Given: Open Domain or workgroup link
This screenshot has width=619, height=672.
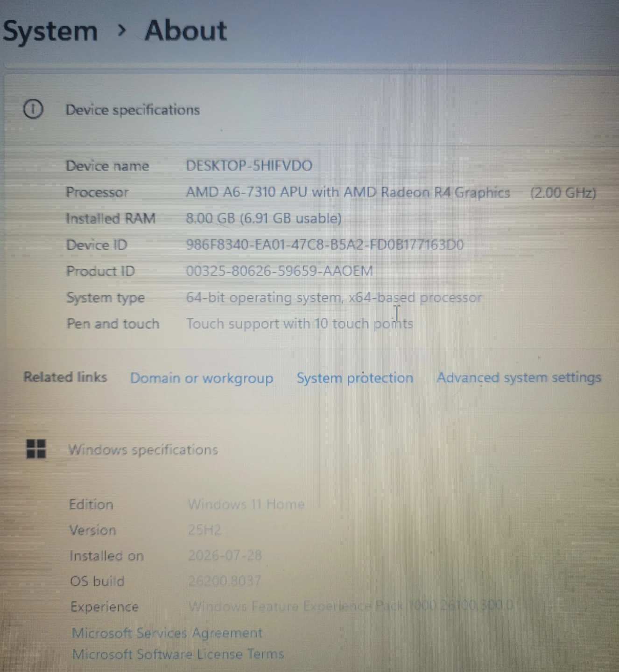Looking at the screenshot, I should (x=202, y=378).
